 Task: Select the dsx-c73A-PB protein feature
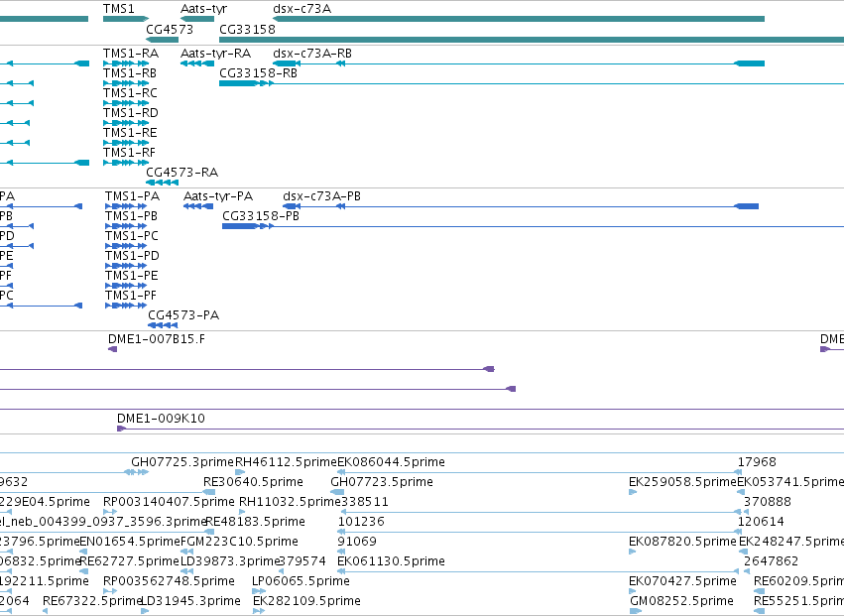pos(521,206)
